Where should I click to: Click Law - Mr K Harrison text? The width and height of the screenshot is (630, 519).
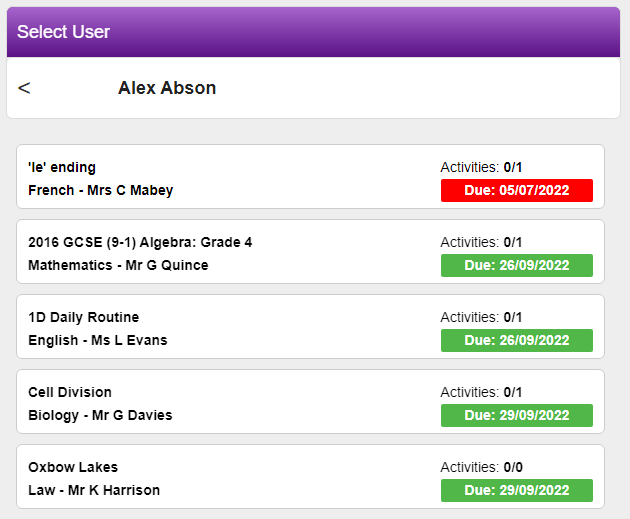[x=94, y=490]
